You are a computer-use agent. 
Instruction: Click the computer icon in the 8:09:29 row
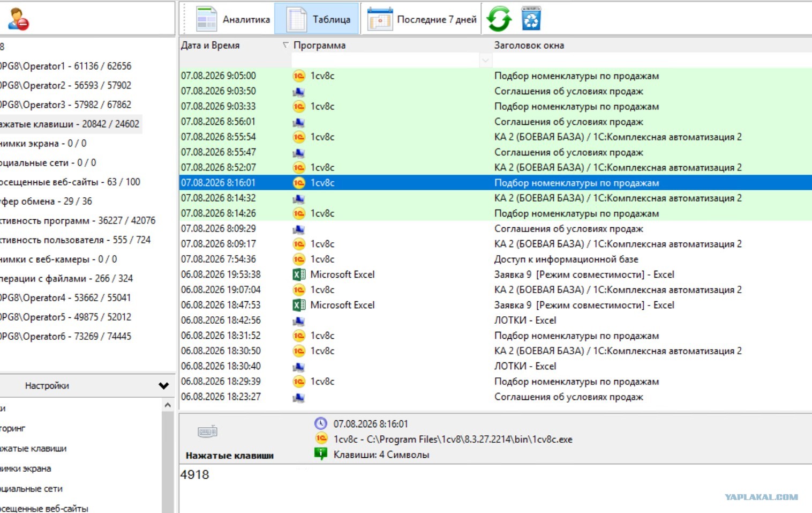coord(299,229)
